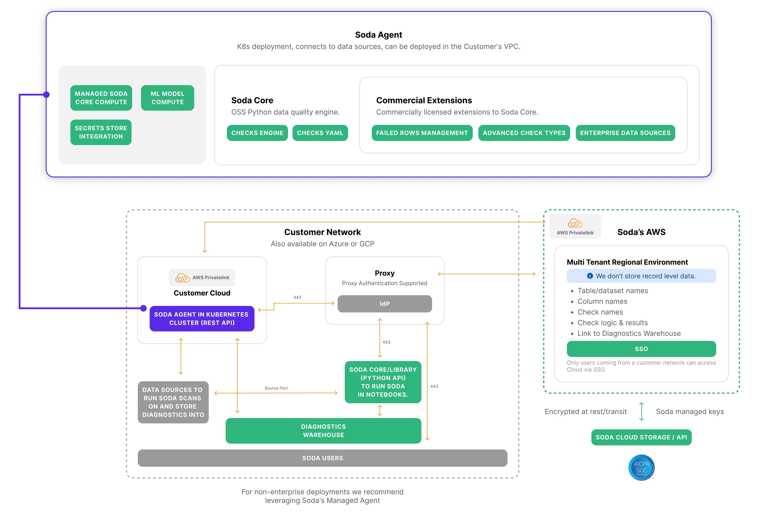Select Soda Cloud Storage / API button
Screen dimensions: 778x532
click(641, 437)
